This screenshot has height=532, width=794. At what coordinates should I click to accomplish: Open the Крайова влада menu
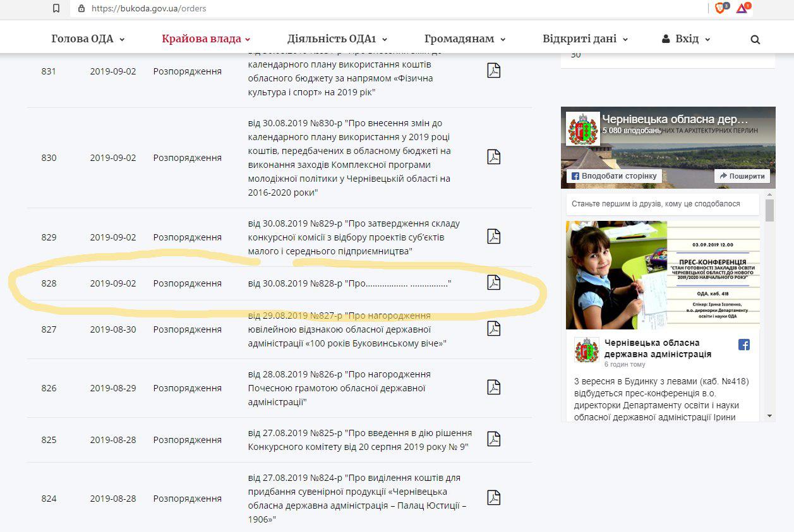pyautogui.click(x=206, y=39)
